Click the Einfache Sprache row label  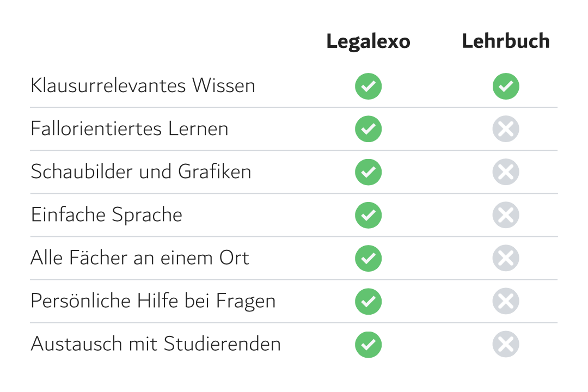(107, 215)
